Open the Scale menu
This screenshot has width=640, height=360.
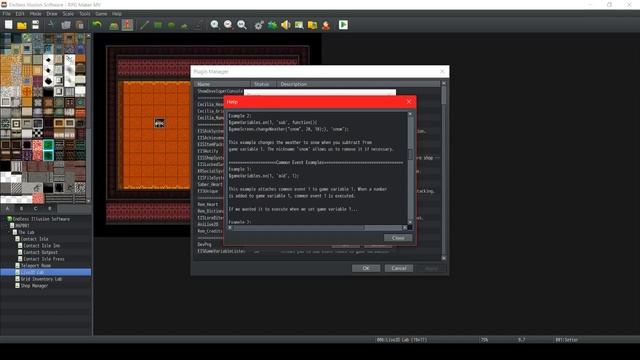pyautogui.click(x=68, y=14)
